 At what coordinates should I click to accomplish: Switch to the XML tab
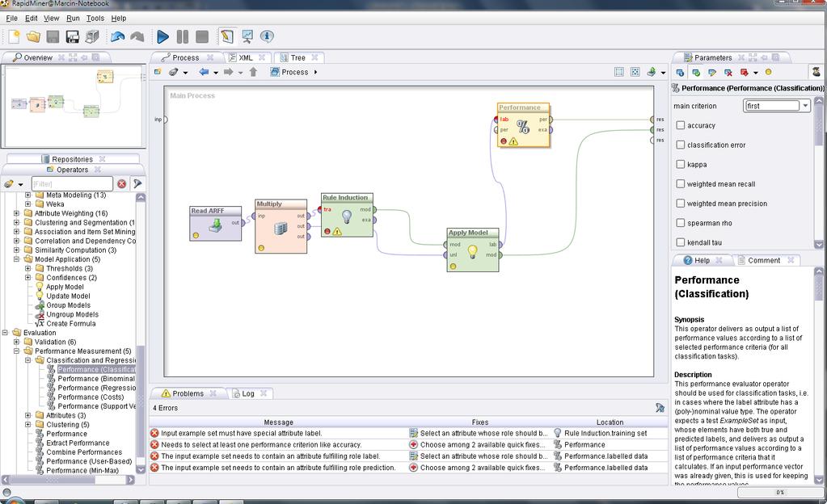(x=245, y=58)
